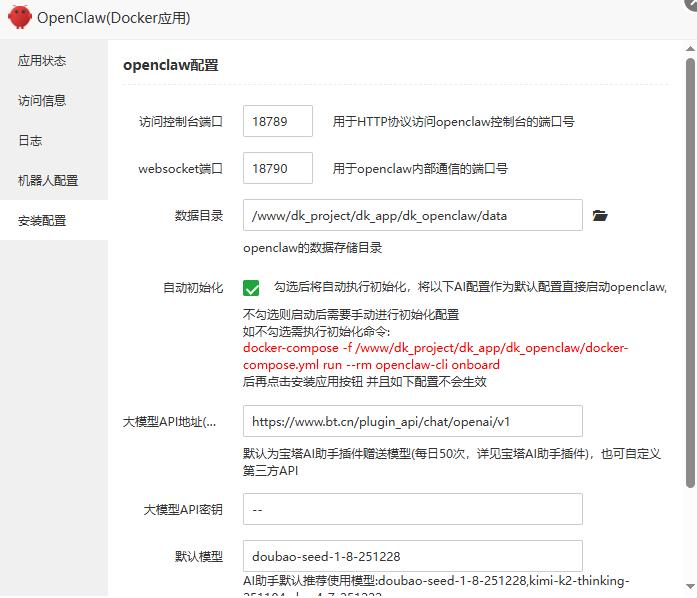The height and width of the screenshot is (598, 697).
Task: Switch to the 应用状态 tab
Action: pyautogui.click(x=42, y=61)
